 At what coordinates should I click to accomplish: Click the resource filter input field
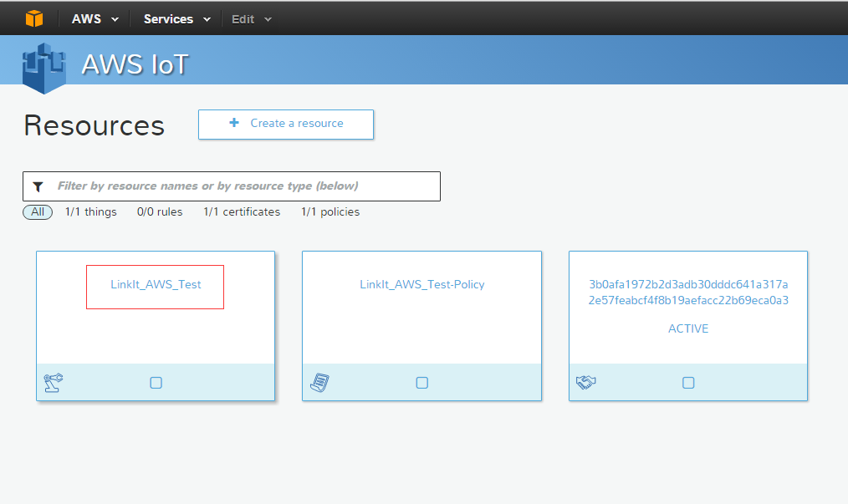(232, 186)
